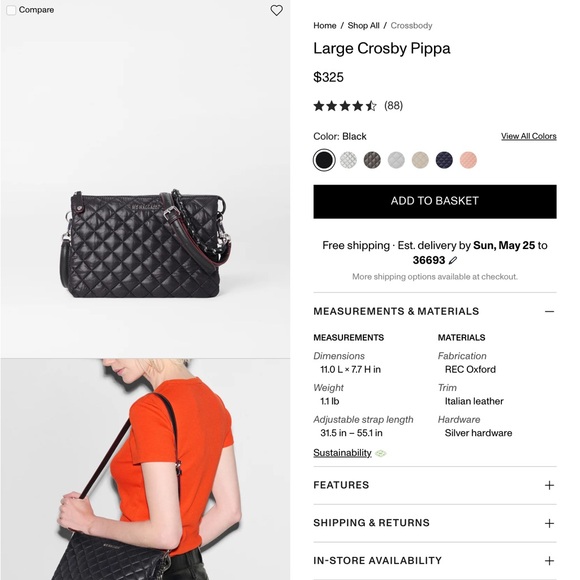Select the navy blue color swatch
Viewport: 580px width, 580px height.
(444, 160)
